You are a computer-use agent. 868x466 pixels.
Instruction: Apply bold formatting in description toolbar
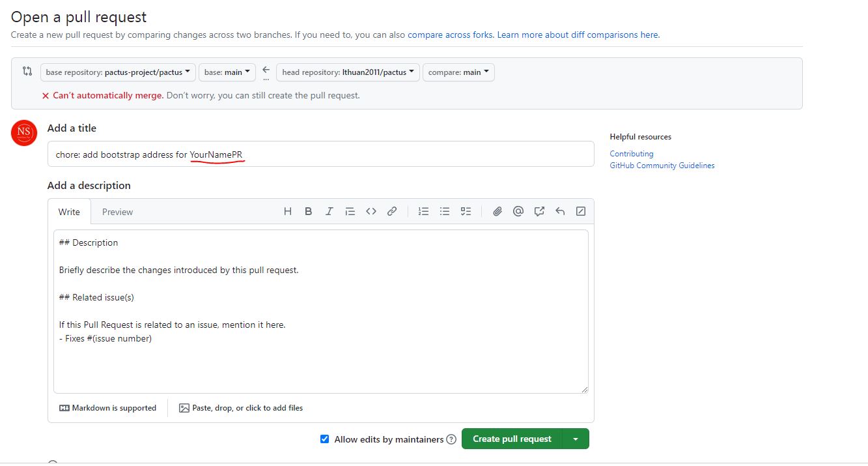point(309,211)
